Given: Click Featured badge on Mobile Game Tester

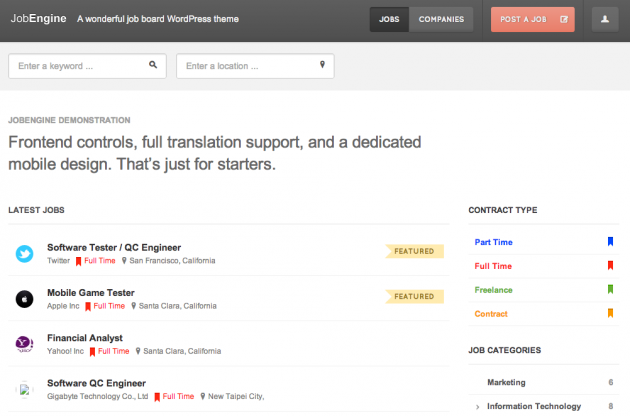Looking at the screenshot, I should click(415, 296).
